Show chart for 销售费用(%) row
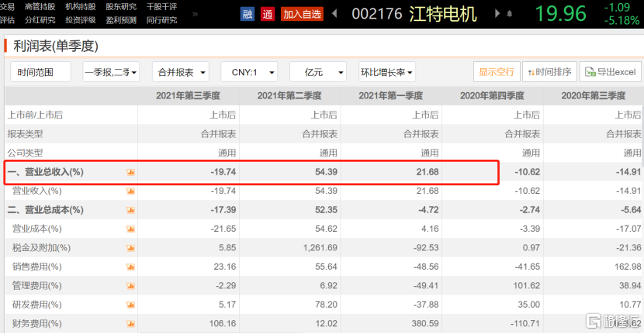Screen dimensions: 644x334 click(x=130, y=267)
